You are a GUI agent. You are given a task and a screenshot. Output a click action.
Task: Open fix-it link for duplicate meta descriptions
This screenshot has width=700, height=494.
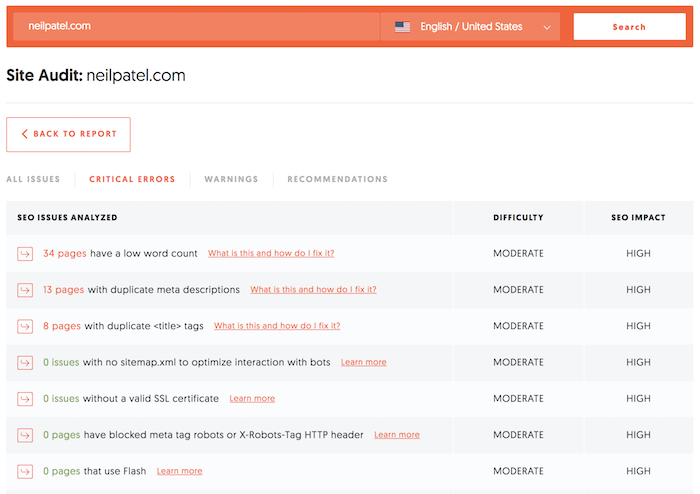pyautogui.click(x=313, y=290)
